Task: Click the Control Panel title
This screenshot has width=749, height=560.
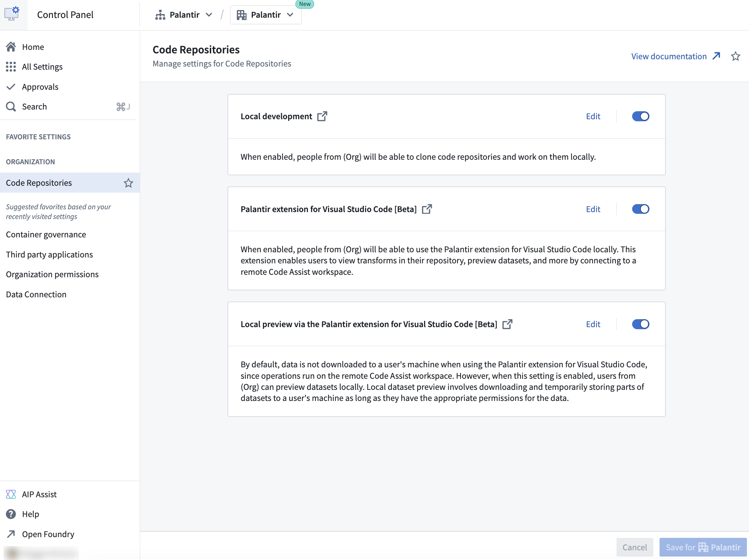Action: tap(65, 15)
